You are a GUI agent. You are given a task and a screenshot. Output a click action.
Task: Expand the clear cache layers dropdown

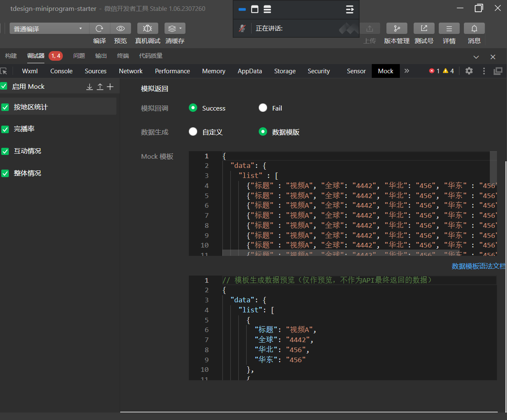175,28
